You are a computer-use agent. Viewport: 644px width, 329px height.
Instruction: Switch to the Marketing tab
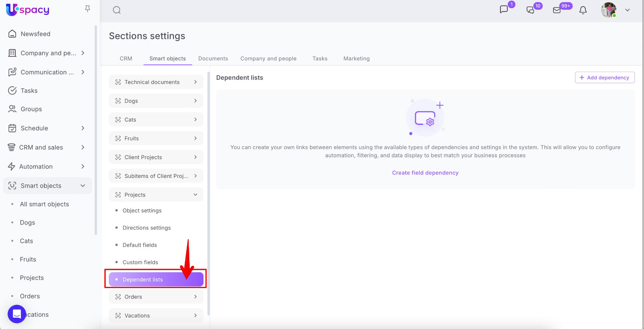[356, 59]
